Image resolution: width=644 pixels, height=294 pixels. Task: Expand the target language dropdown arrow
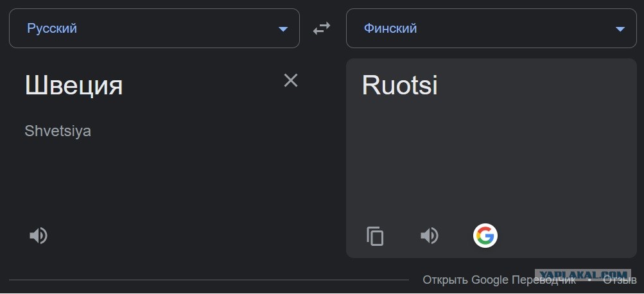pos(620,29)
